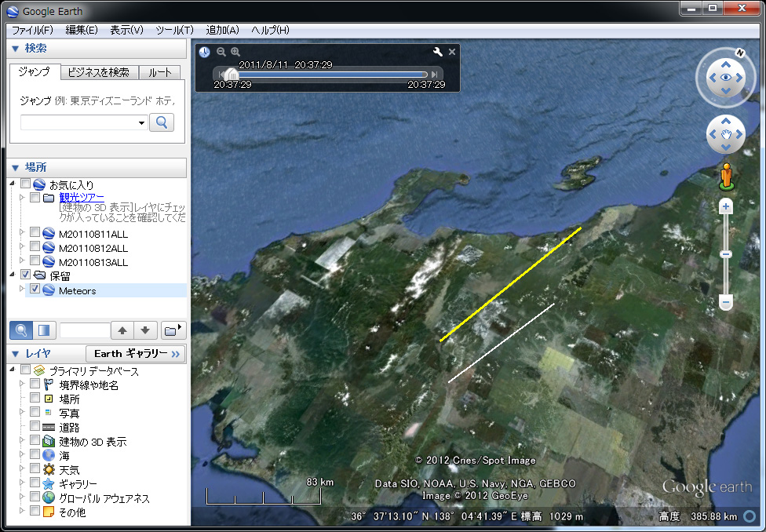
Task: Collapse the レイヤ panel header
Action: 15,354
